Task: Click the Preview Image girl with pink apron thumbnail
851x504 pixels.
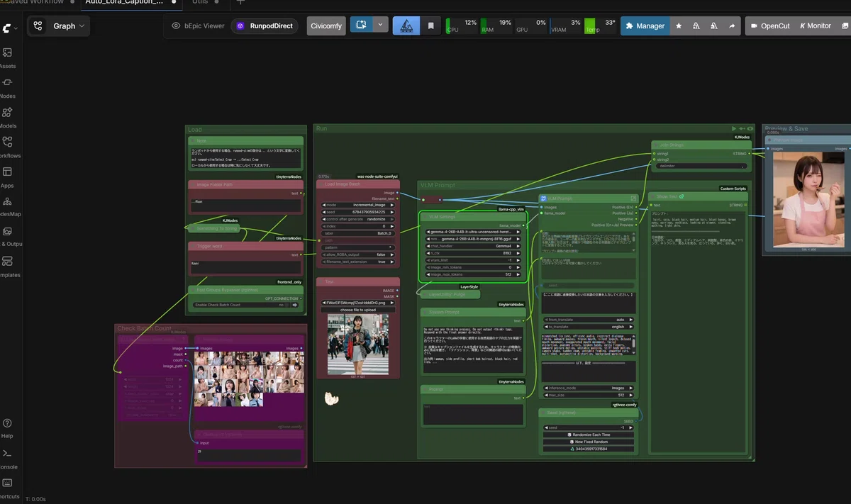Action: point(808,198)
